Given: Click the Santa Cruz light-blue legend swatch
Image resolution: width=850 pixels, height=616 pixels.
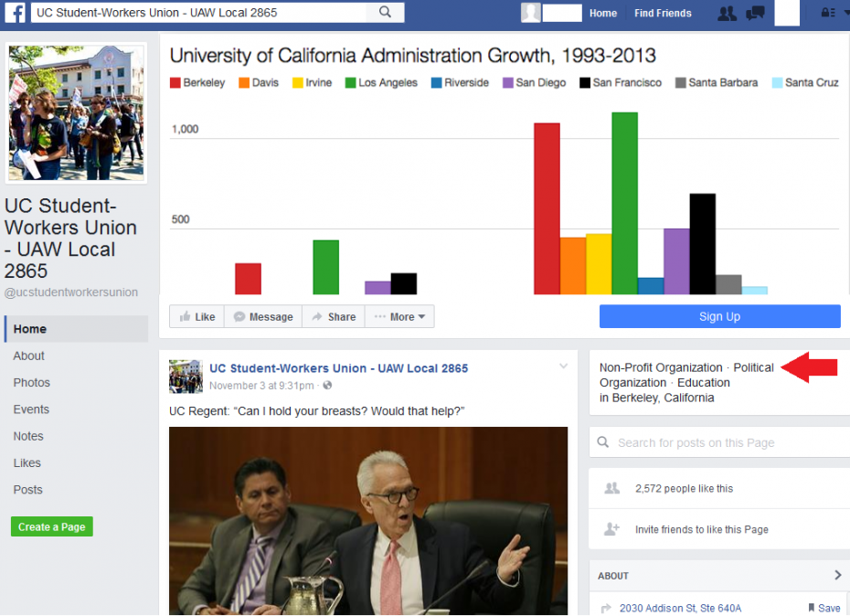Looking at the screenshot, I should [778, 82].
